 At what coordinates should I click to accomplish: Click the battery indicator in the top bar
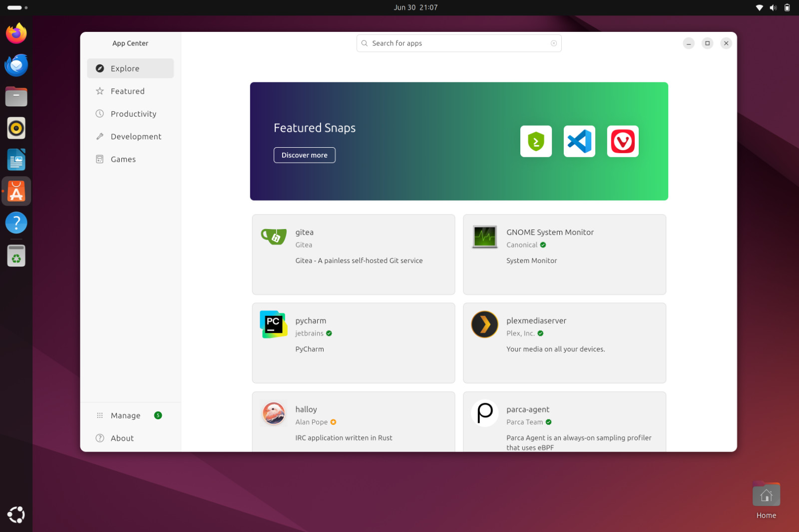[x=787, y=7]
